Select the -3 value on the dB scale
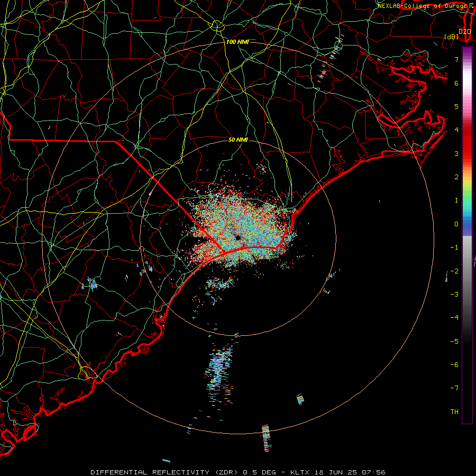 454,295
